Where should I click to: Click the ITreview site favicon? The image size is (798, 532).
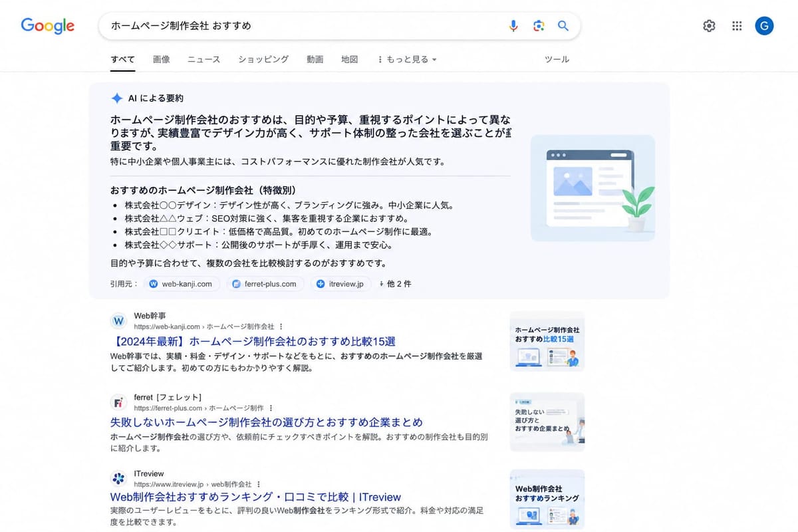click(118, 479)
